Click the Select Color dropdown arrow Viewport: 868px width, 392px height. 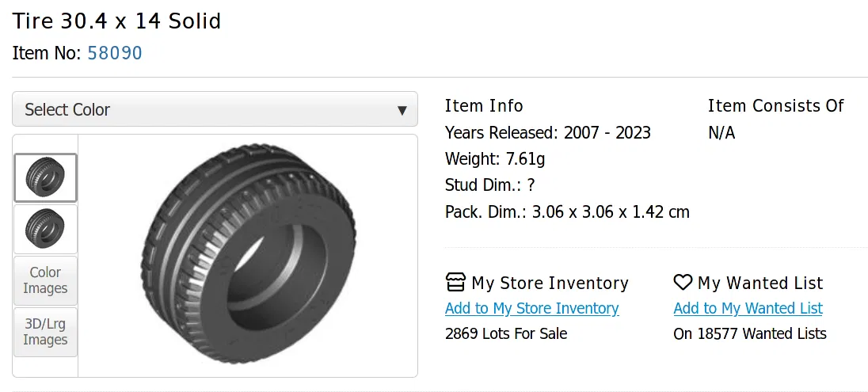pyautogui.click(x=402, y=110)
